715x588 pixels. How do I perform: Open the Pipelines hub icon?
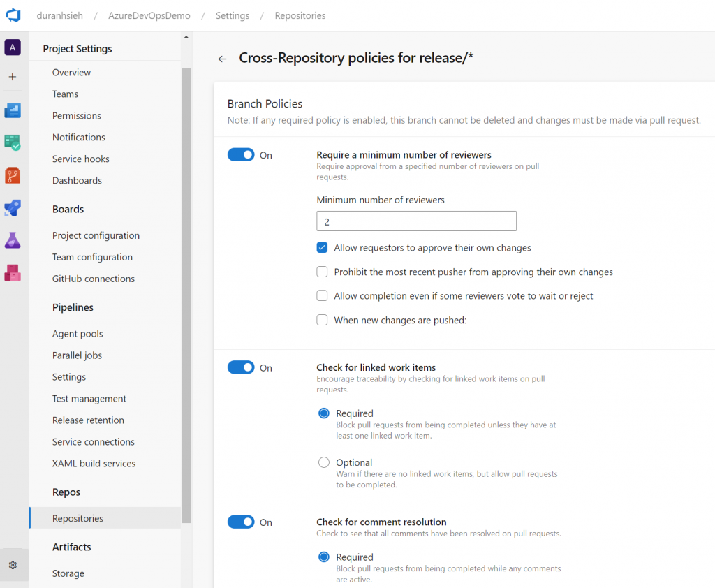point(13,208)
